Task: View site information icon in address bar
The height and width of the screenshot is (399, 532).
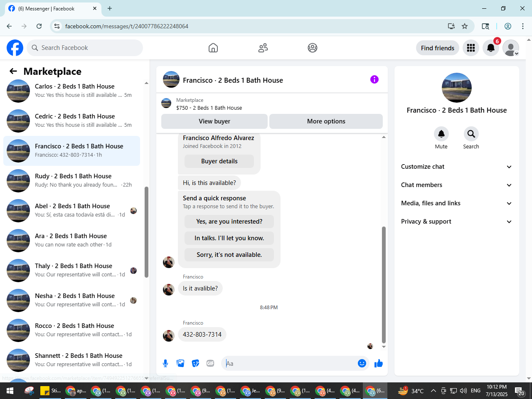Action: coord(57,26)
